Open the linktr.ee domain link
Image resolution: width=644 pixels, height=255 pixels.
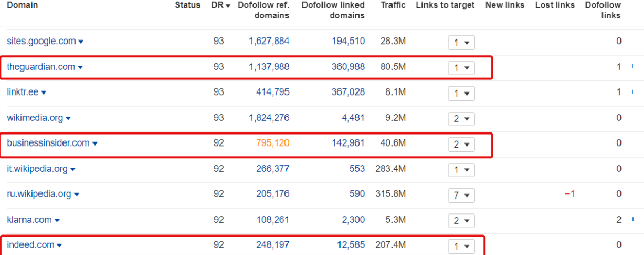click(23, 92)
